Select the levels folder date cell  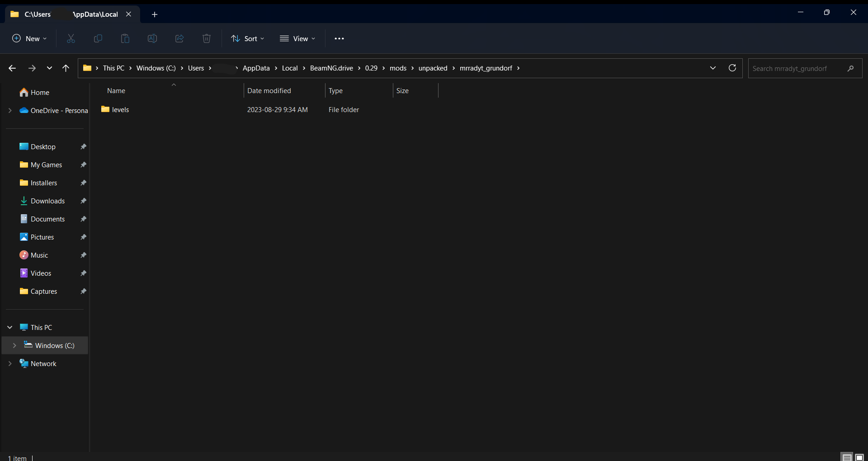coord(277,110)
